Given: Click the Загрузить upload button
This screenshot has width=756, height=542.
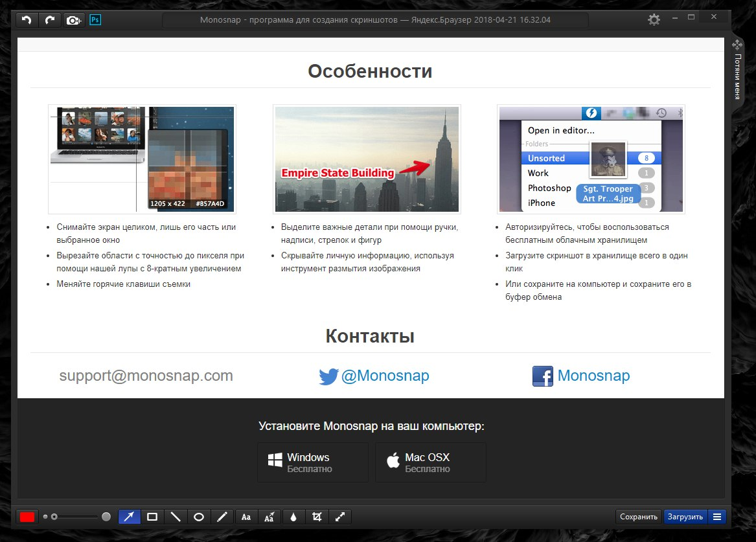Looking at the screenshot, I should (x=685, y=517).
